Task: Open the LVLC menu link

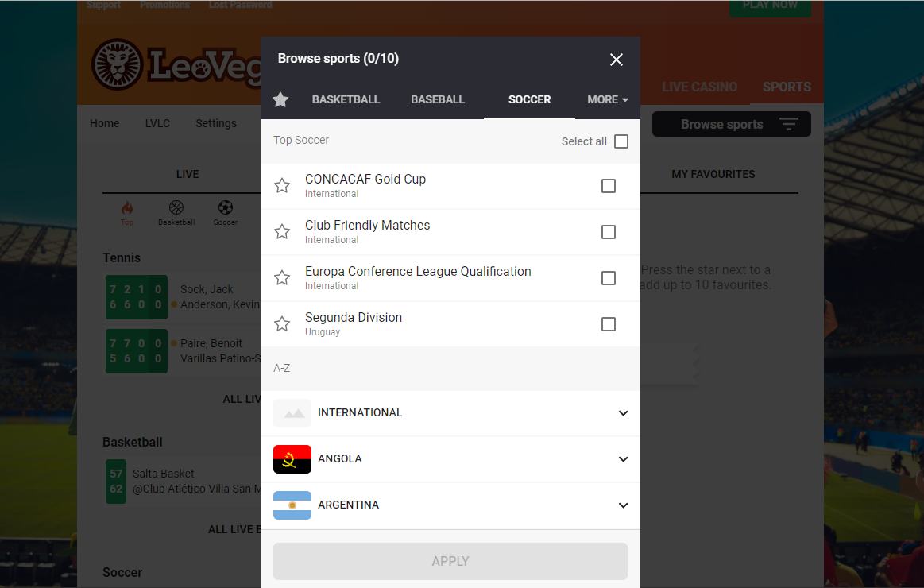Action: [x=157, y=123]
